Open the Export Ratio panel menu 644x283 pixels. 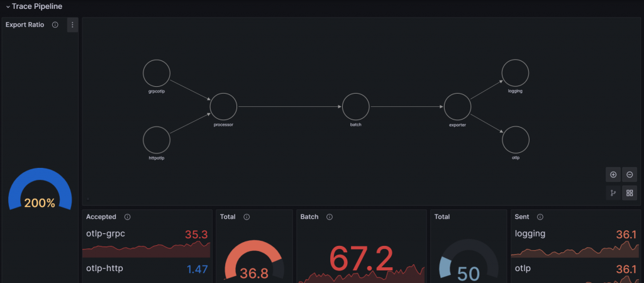tap(72, 25)
